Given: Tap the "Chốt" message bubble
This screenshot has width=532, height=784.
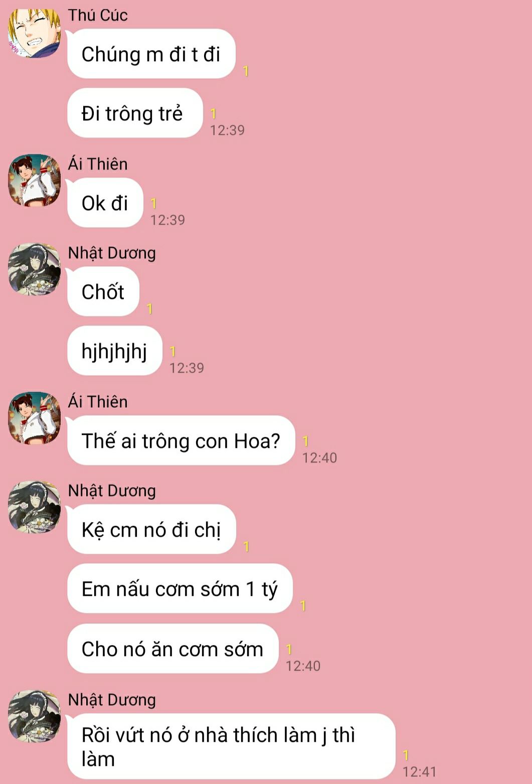Looking at the screenshot, I should point(103,291).
